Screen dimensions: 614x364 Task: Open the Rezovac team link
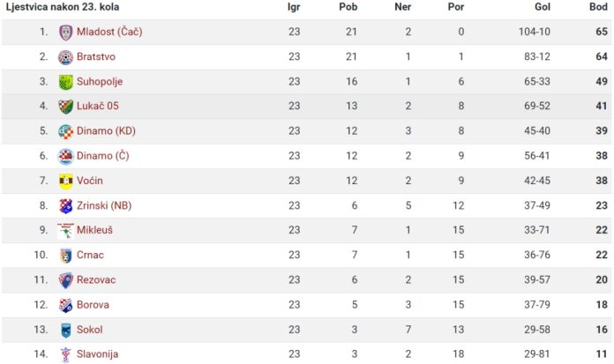tap(96, 280)
